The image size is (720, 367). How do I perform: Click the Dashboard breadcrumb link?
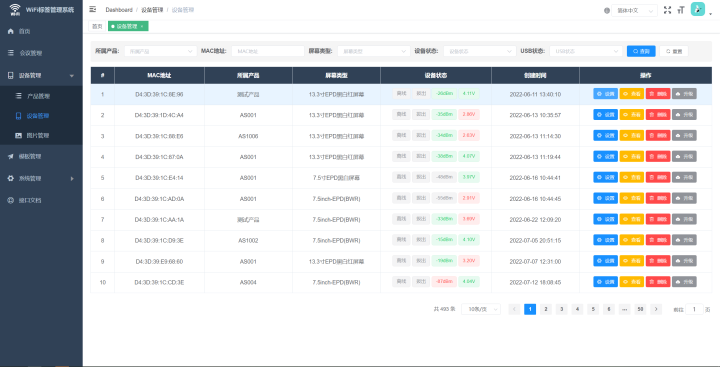pyautogui.click(x=119, y=10)
